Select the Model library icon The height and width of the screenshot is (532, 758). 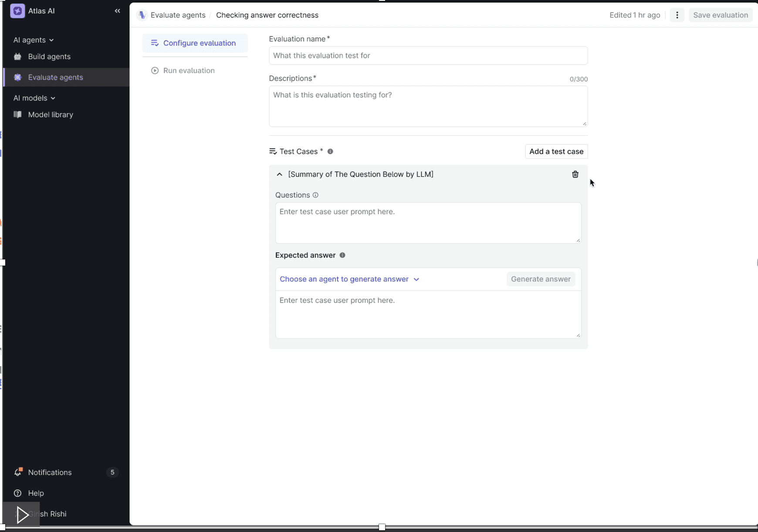click(18, 114)
